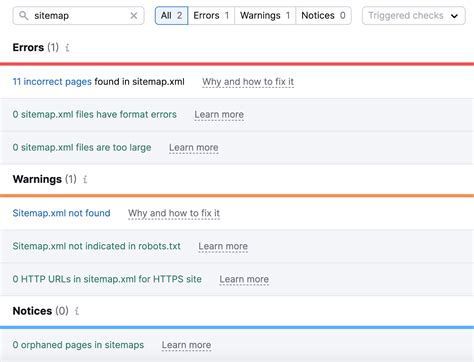
Task: Open fix guide for Sitemap.xml not found
Action: pyautogui.click(x=174, y=213)
